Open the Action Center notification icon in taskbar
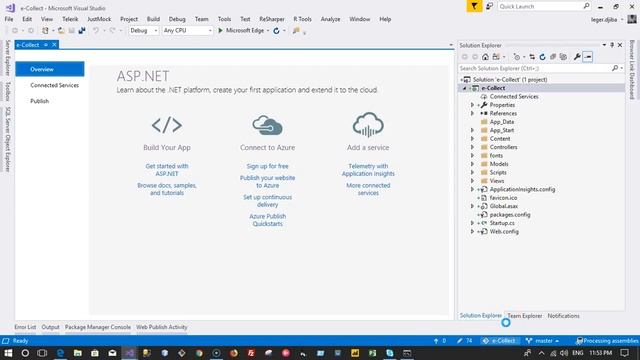Image resolution: width=640 pixels, height=360 pixels. coord(624,353)
